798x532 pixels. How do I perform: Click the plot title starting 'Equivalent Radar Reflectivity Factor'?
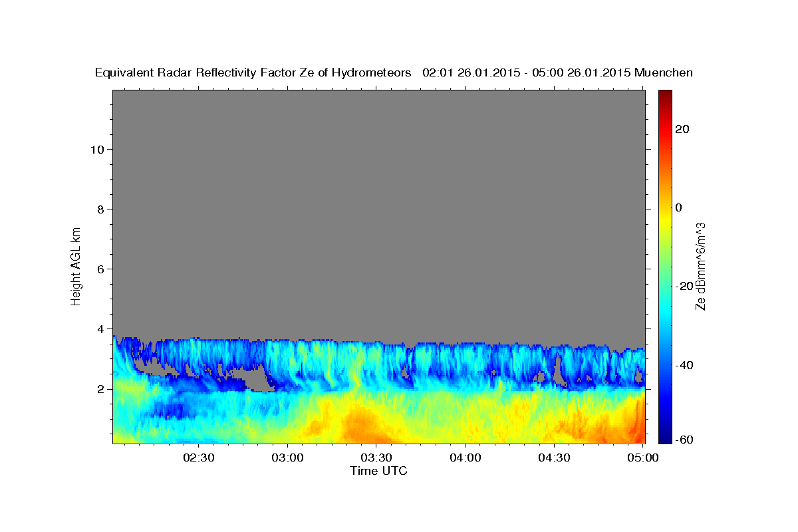[x=394, y=72]
